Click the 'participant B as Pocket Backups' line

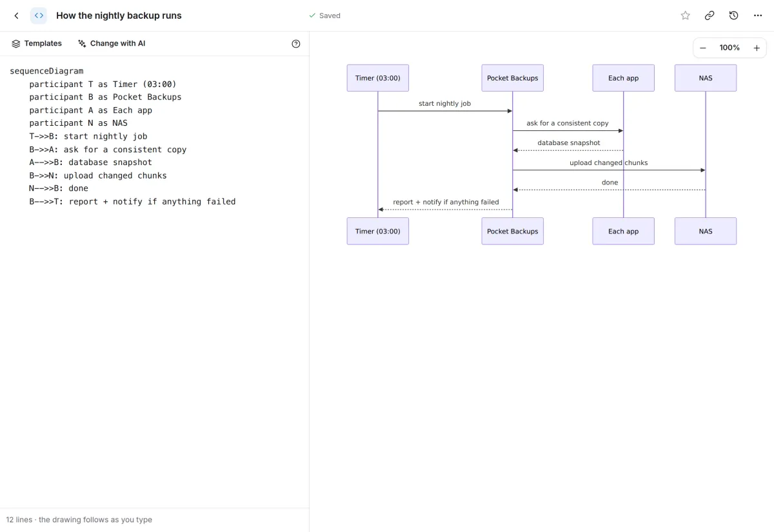point(105,97)
